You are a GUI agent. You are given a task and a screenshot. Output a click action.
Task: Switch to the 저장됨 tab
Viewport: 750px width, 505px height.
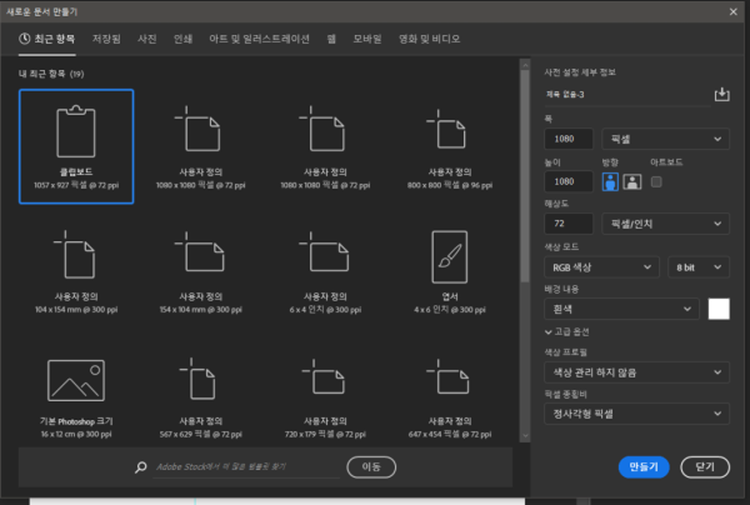(x=106, y=39)
